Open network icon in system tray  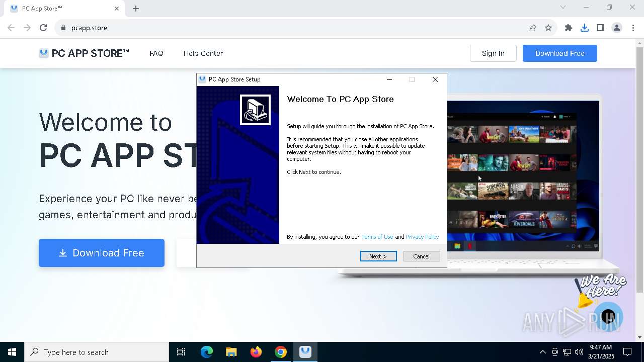pos(567,352)
